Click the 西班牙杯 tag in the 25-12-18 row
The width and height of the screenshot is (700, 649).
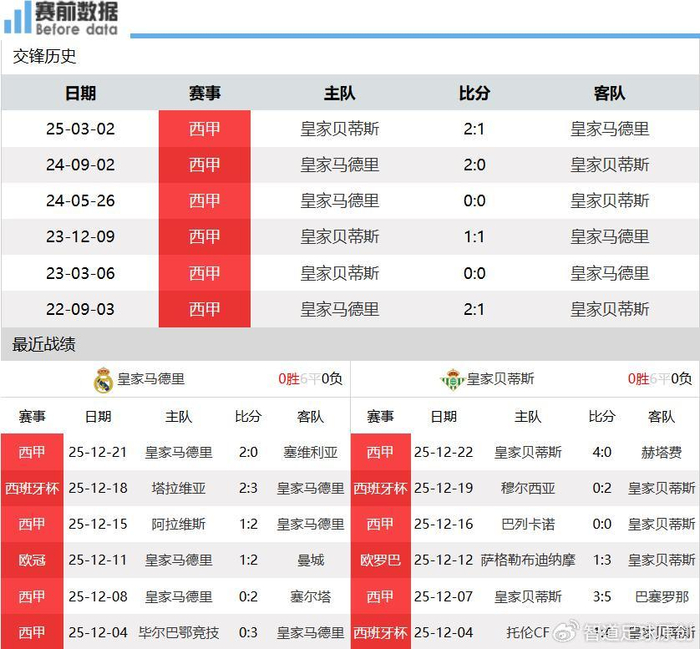[x=32, y=488]
